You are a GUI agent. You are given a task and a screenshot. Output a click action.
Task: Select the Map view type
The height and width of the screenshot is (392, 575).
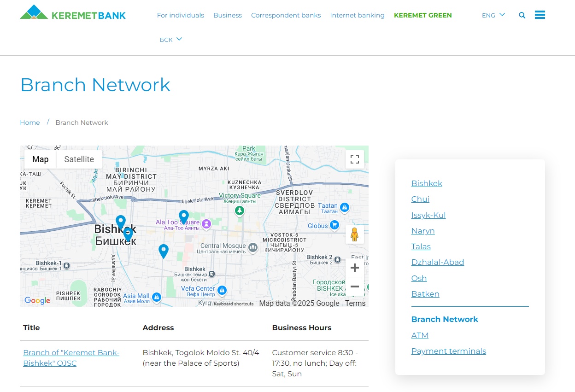tap(41, 159)
